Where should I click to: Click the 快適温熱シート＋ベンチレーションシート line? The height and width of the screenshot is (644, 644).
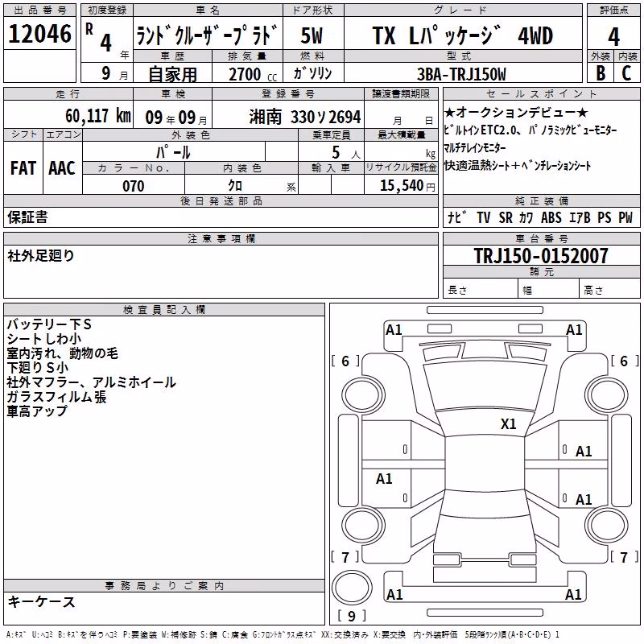pyautogui.click(x=518, y=166)
